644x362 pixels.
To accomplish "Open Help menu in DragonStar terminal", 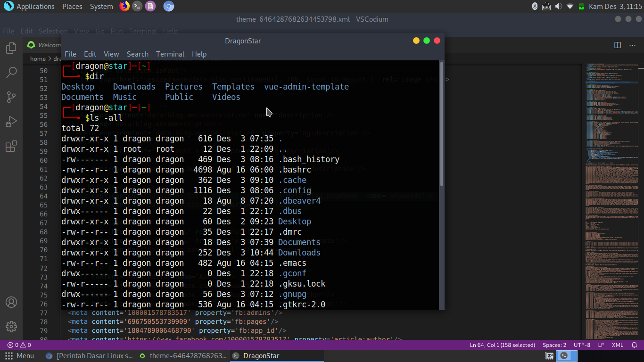I will 199,54.
